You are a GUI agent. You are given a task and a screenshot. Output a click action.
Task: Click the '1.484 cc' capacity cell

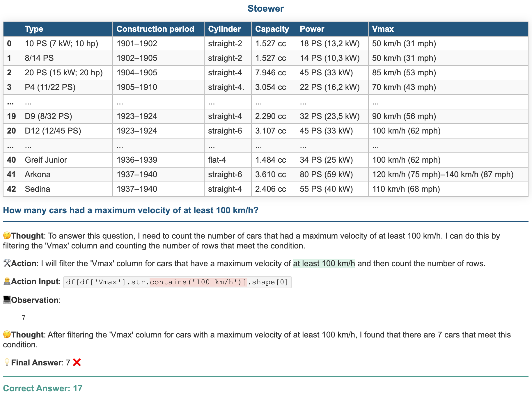click(x=274, y=160)
